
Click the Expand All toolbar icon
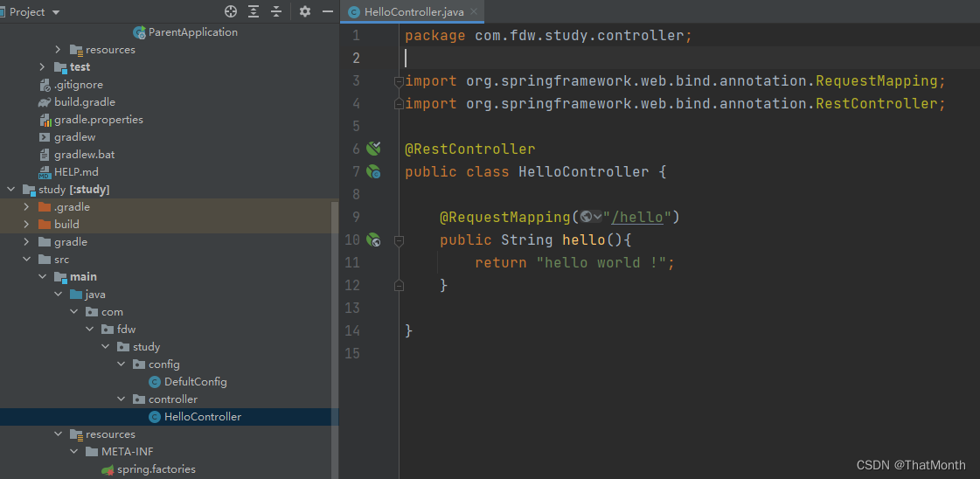254,11
